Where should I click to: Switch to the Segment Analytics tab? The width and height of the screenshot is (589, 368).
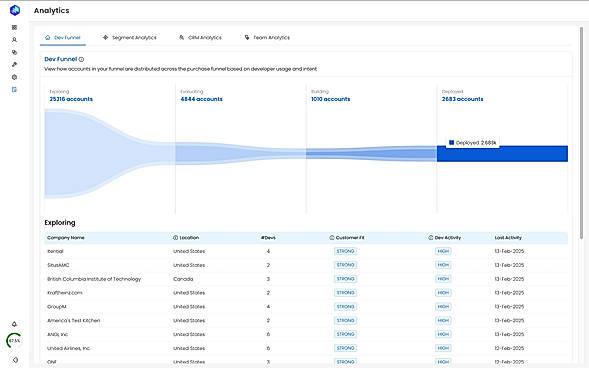pyautogui.click(x=130, y=38)
